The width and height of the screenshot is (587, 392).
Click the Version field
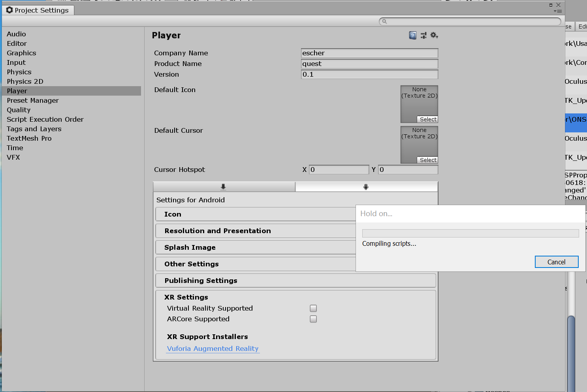[369, 74]
